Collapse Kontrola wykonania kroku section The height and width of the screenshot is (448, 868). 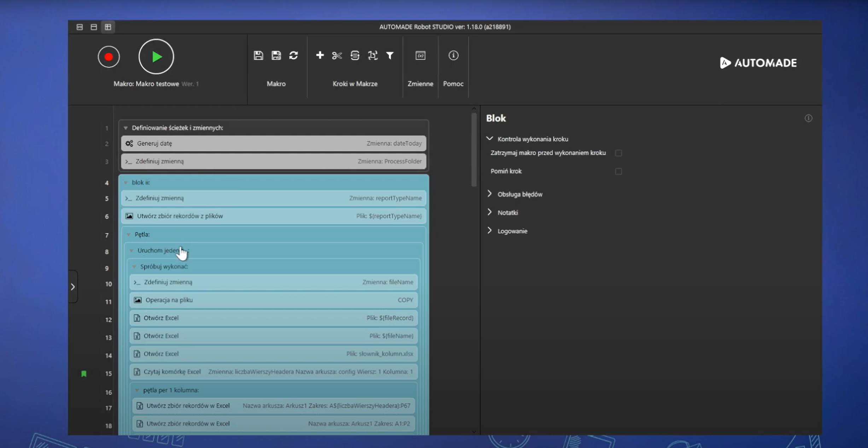490,139
